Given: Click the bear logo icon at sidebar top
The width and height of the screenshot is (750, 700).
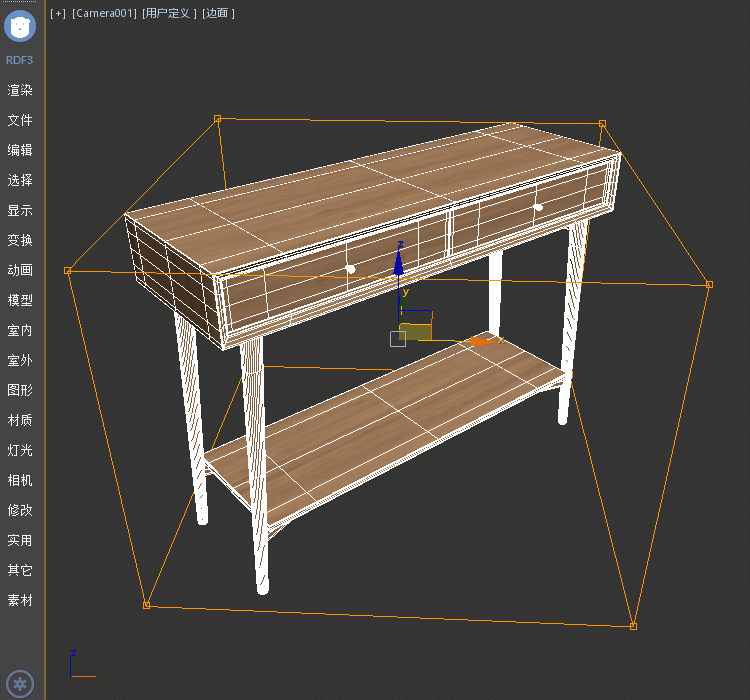Looking at the screenshot, I should pos(20,27).
